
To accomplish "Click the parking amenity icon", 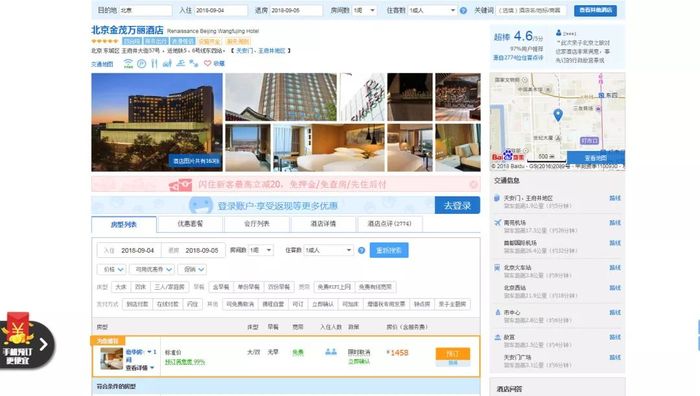I will pos(142,64).
